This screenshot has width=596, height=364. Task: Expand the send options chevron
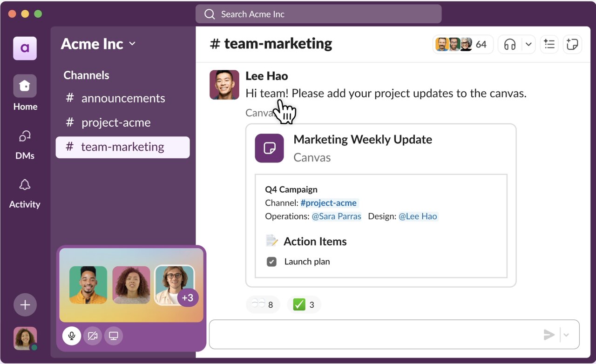pos(566,334)
